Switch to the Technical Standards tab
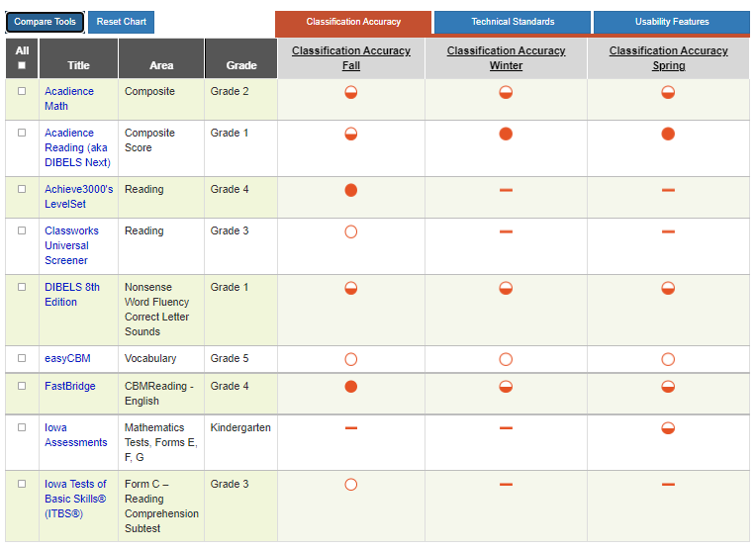The width and height of the screenshot is (756, 550). pyautogui.click(x=513, y=22)
